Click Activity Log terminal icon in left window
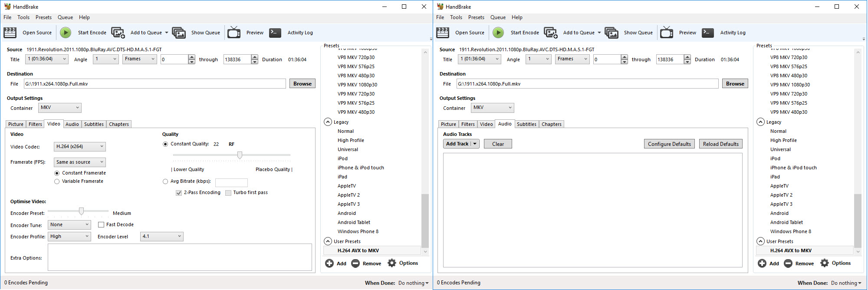The height and width of the screenshot is (290, 868). point(275,33)
